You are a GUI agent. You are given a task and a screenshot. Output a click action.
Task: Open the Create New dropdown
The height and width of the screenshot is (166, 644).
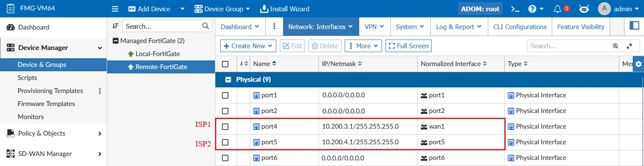click(248, 46)
